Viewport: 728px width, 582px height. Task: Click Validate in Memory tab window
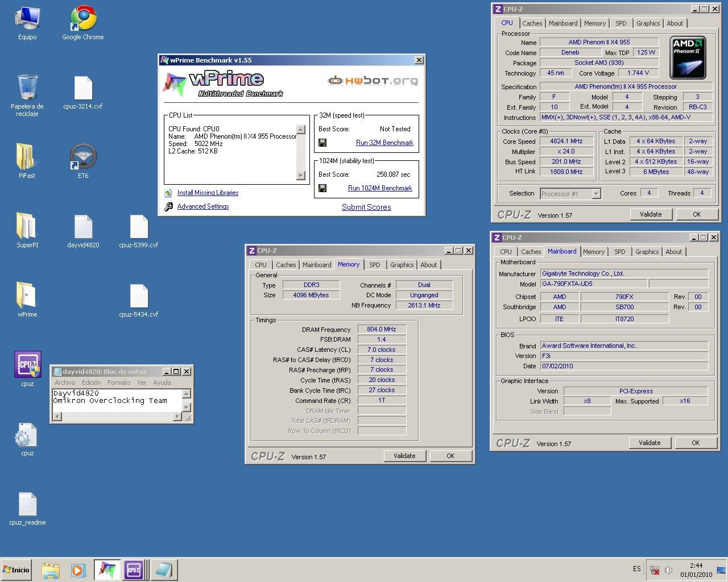404,456
